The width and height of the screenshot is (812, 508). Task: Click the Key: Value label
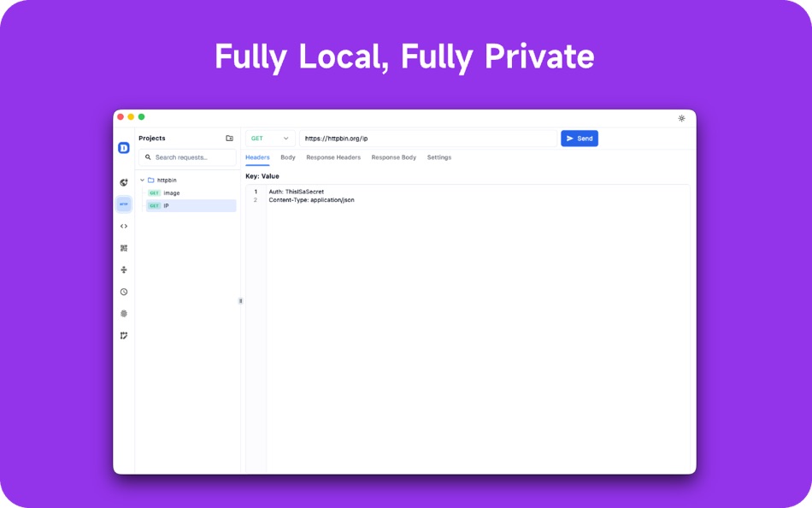click(262, 176)
